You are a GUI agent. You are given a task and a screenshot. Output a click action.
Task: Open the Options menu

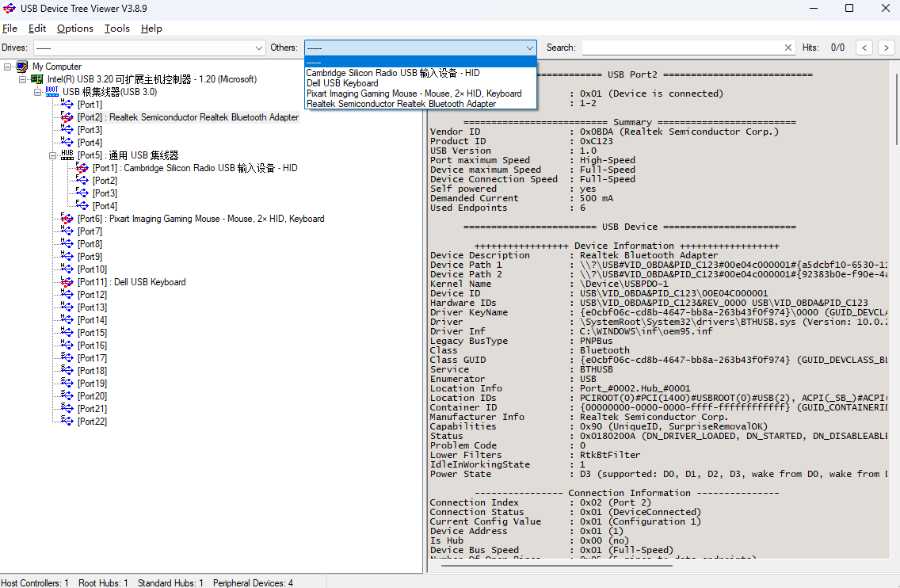pos(75,29)
